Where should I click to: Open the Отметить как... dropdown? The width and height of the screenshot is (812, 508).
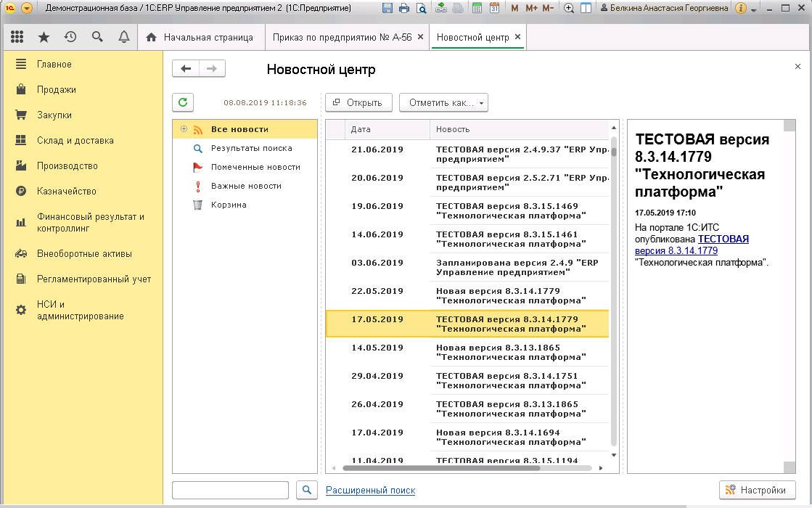[x=443, y=102]
